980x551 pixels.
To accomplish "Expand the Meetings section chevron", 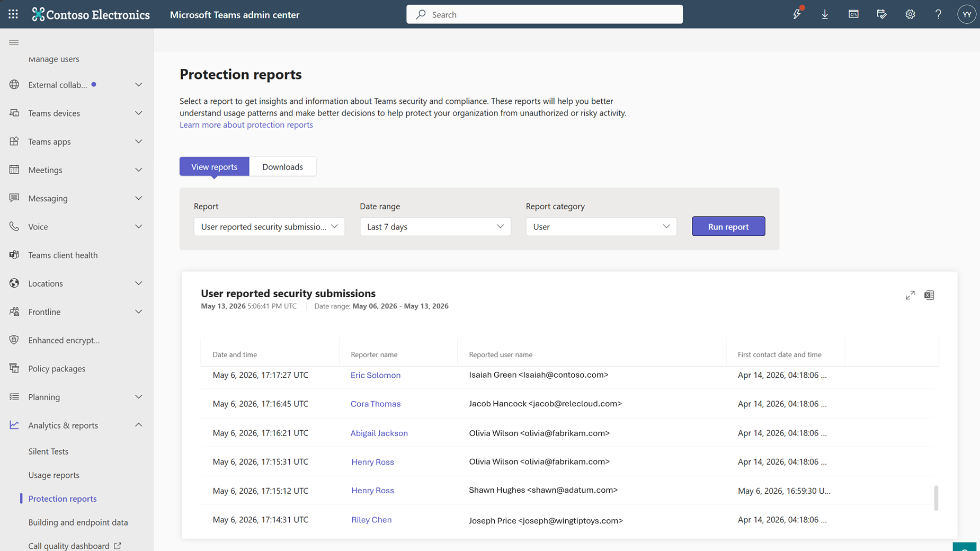I will coord(138,170).
